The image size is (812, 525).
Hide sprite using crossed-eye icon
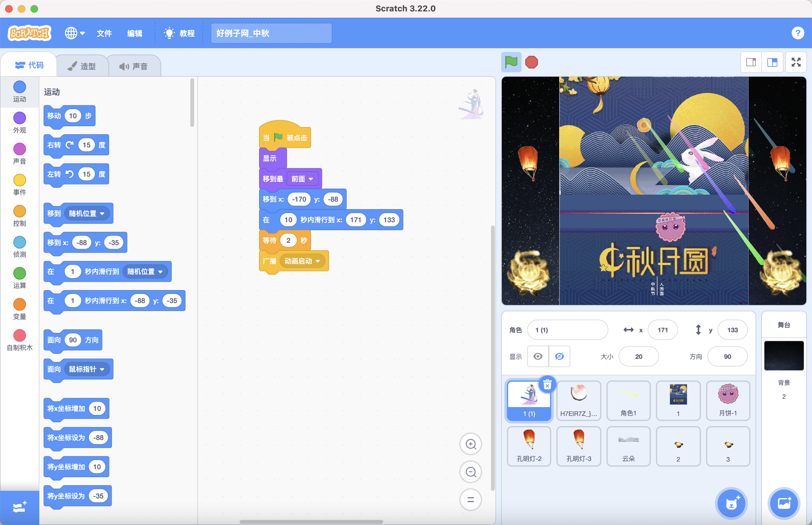tap(559, 356)
